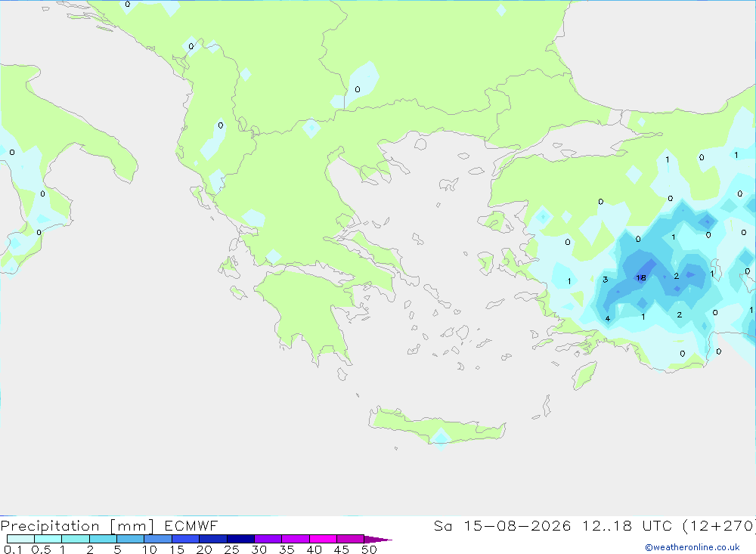Click the above-50 arrow tip of legend

pos(377,539)
